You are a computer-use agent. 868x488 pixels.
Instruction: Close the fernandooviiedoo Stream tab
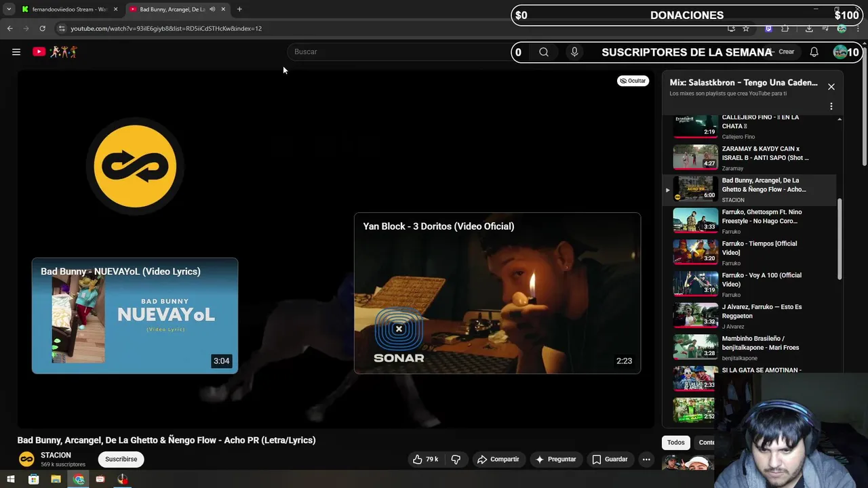point(115,9)
